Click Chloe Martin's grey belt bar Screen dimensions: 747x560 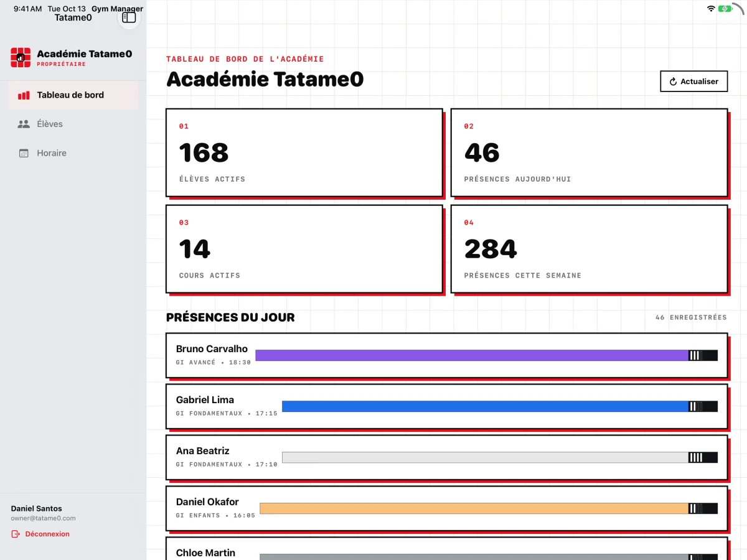coord(489,556)
